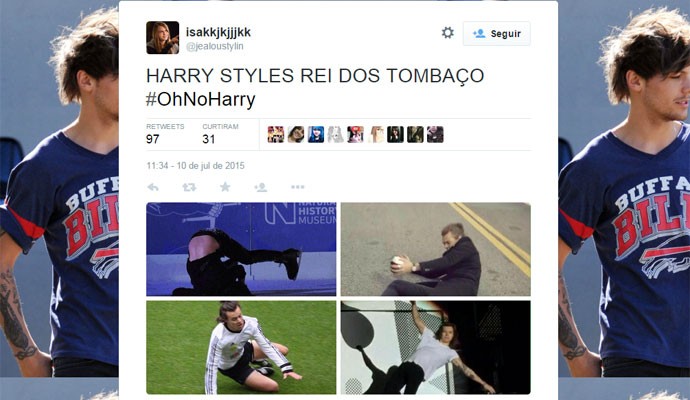The width and height of the screenshot is (690, 400).
Task: Click the last avatar in likers row
Action: (x=435, y=135)
